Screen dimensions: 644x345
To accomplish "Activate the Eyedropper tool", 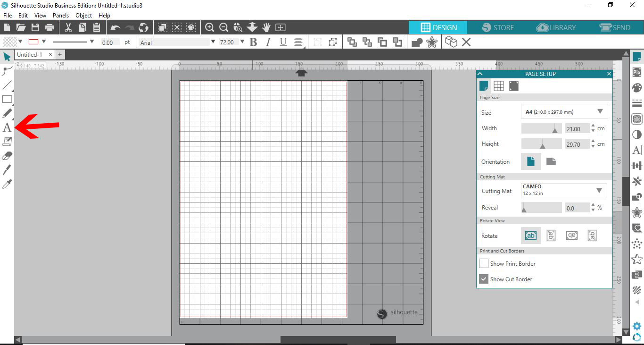I will 7,183.
